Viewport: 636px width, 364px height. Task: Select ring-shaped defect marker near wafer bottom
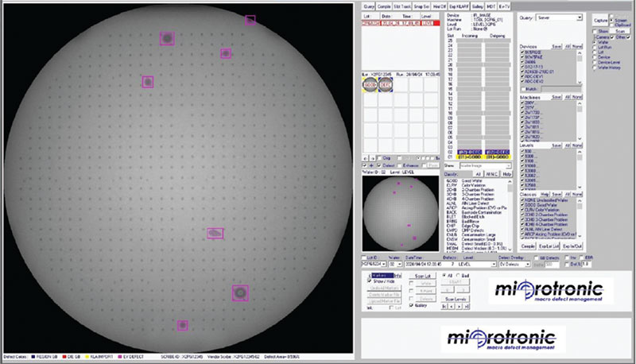click(240, 292)
